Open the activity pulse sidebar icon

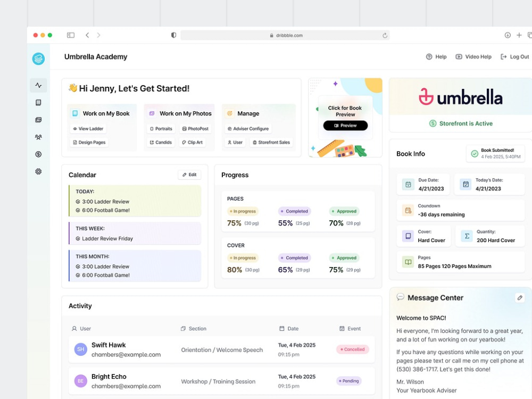[38, 85]
